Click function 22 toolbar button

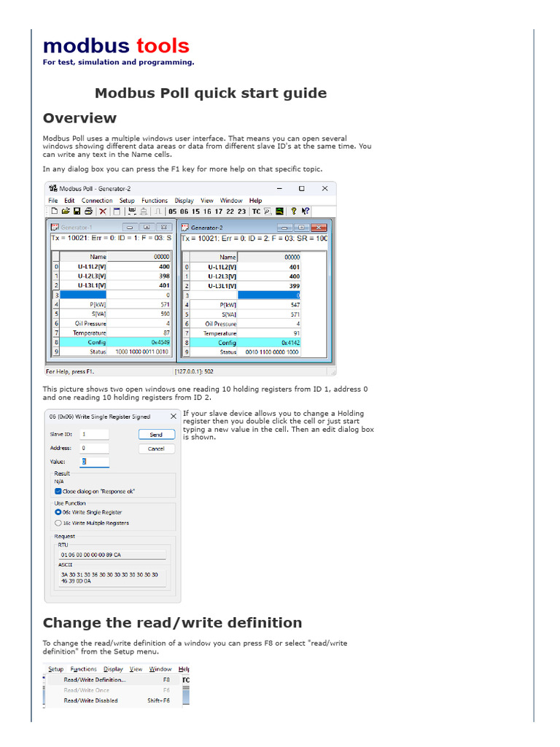tap(230, 212)
